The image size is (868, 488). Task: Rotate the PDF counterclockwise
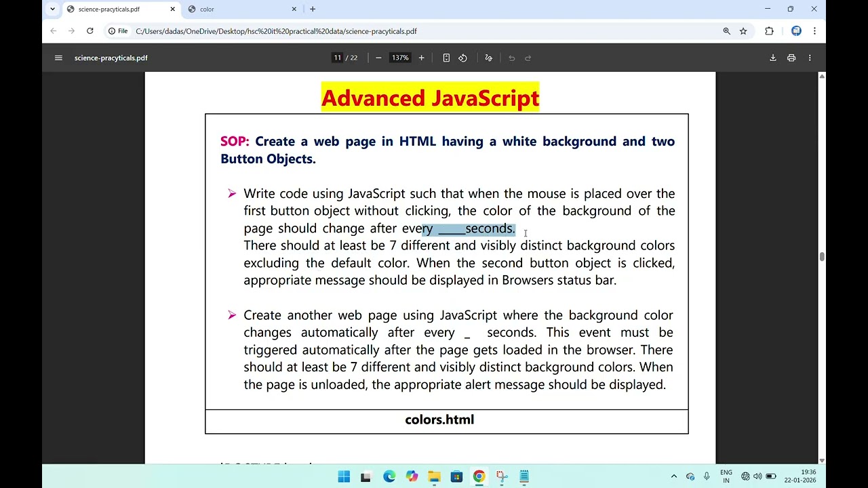462,58
